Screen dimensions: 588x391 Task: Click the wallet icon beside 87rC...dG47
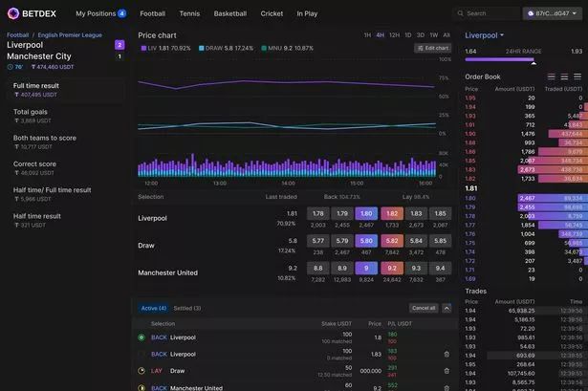click(x=531, y=13)
